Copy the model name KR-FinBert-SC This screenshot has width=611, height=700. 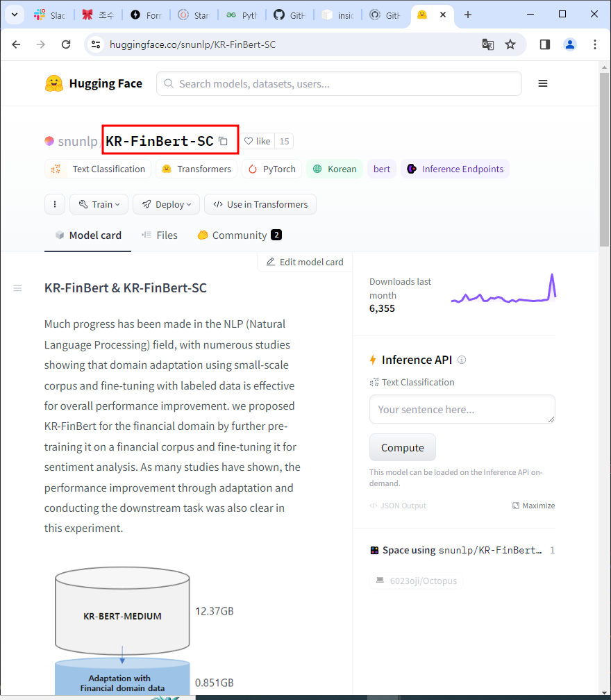(x=223, y=142)
